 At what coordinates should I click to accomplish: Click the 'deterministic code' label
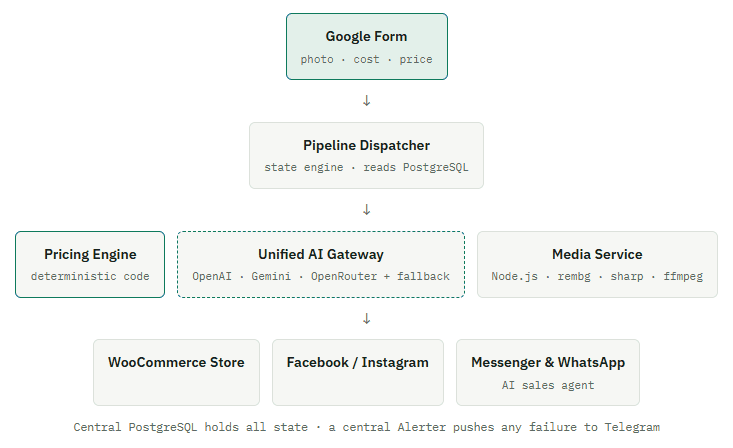tap(90, 276)
